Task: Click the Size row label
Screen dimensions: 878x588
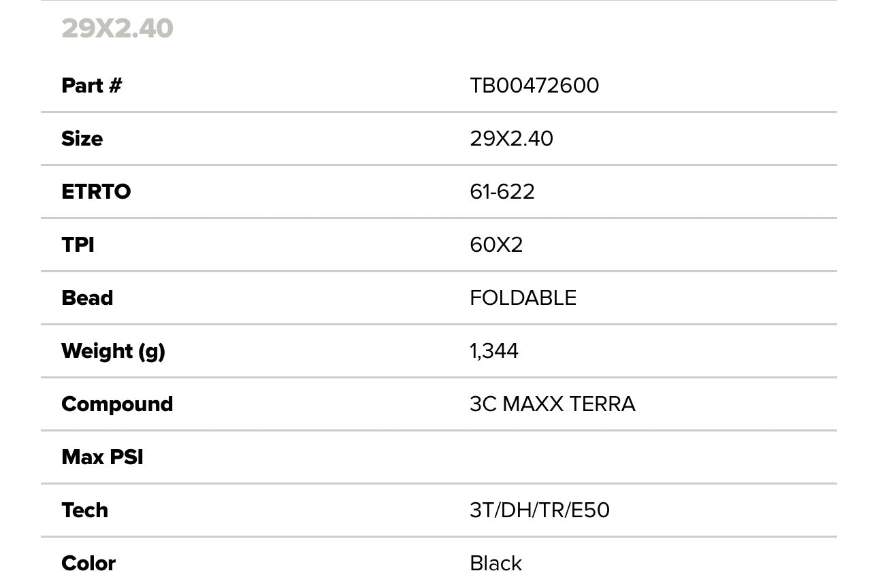Action: coord(82,139)
